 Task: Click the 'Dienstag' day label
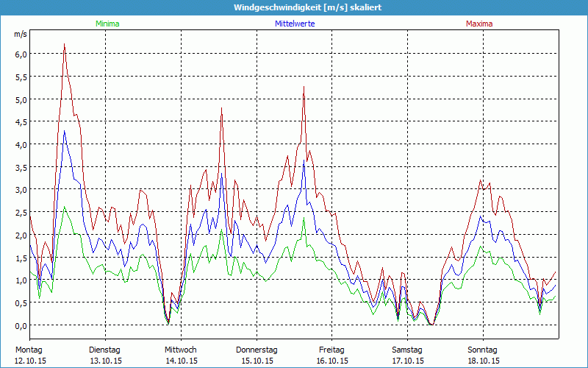click(x=104, y=350)
